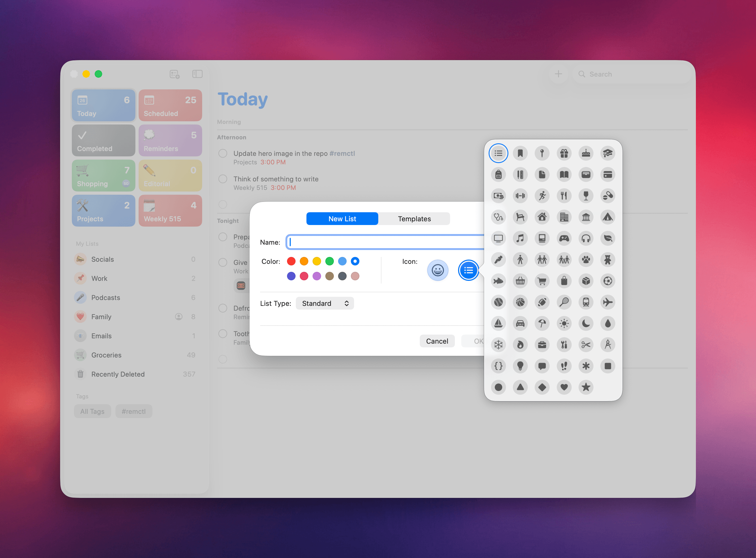Screen dimensions: 756x558
Task: Select the fork and knife icon
Action: (x=564, y=196)
